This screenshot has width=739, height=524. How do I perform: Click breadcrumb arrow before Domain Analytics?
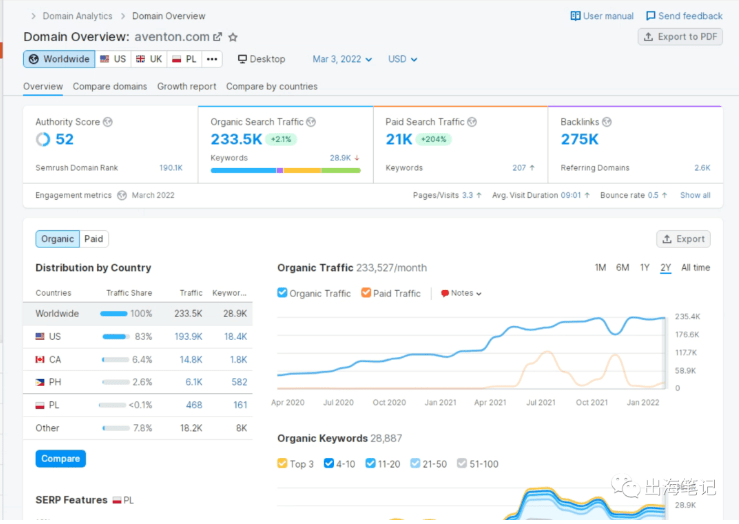coord(33,16)
